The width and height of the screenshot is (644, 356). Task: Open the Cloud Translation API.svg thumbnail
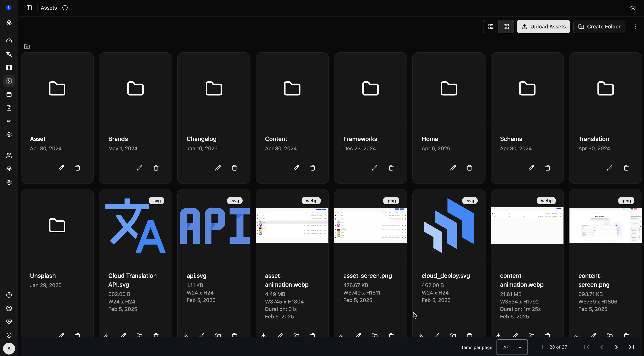click(x=136, y=225)
